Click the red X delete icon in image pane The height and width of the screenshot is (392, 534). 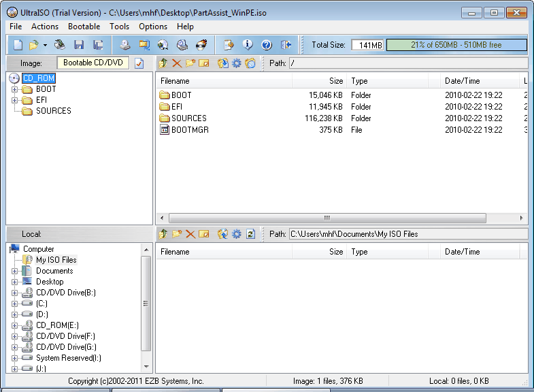point(177,63)
